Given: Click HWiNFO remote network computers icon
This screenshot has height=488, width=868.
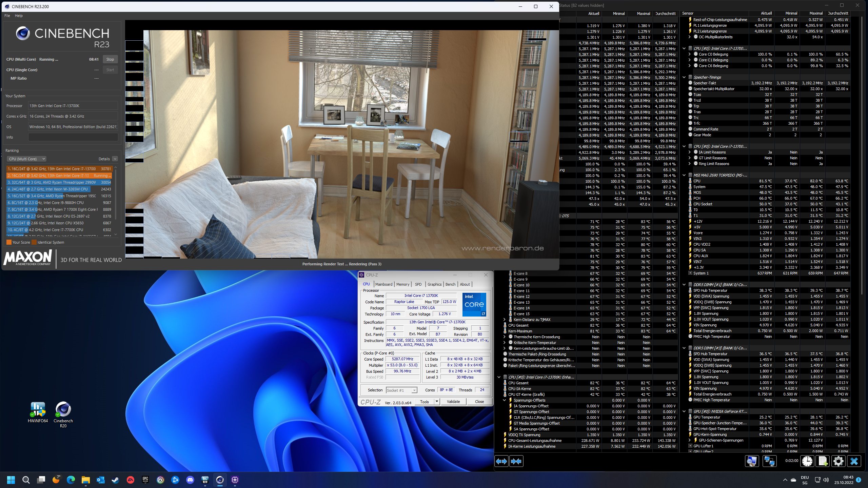Looking at the screenshot, I should coord(769,461).
